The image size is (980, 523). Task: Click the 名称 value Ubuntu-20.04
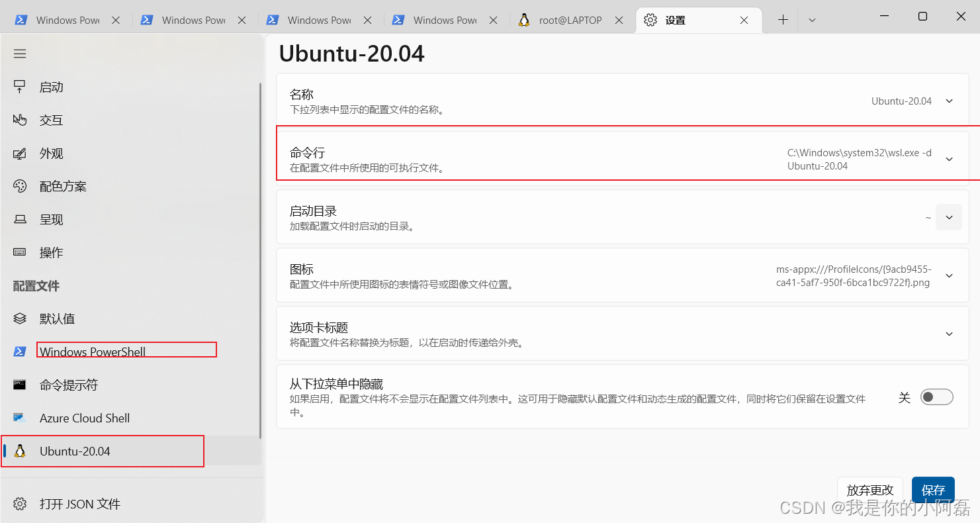tap(901, 101)
